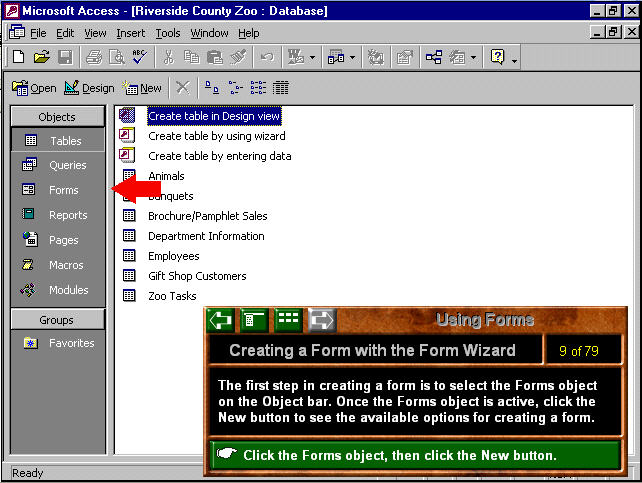Select the Pages object
Screen dimensions: 642x483
tap(57, 240)
